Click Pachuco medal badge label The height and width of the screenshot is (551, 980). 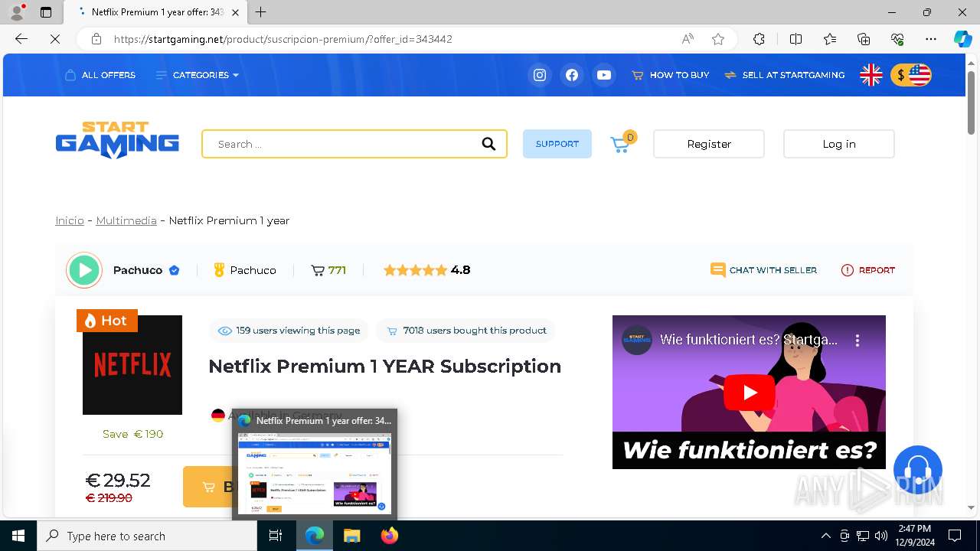245,270
